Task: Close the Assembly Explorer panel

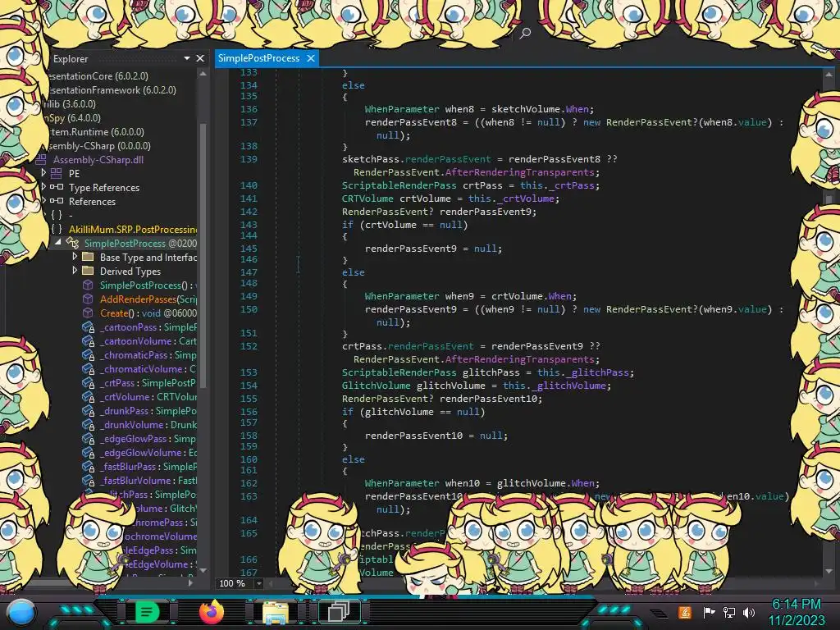Action: (x=200, y=58)
